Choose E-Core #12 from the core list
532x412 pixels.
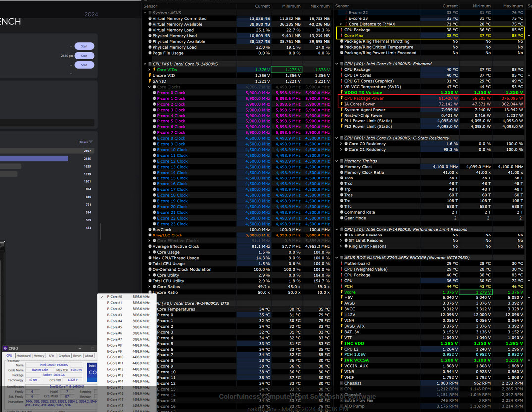click(126, 369)
